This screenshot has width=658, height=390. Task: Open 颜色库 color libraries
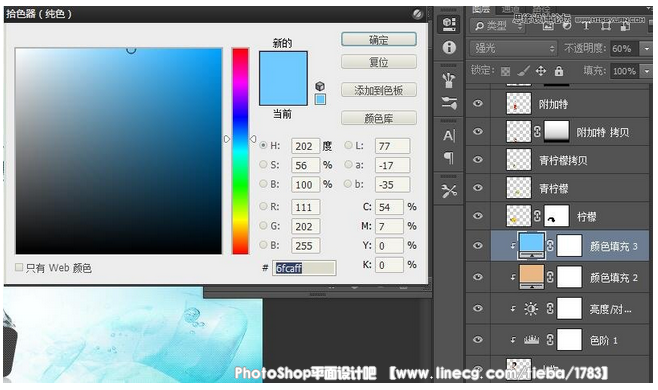tap(379, 118)
